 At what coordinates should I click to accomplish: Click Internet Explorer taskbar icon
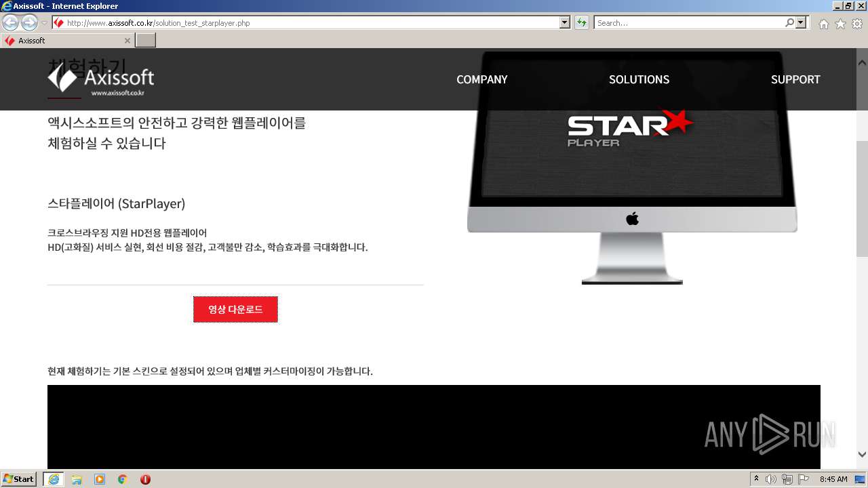pyautogui.click(x=54, y=479)
